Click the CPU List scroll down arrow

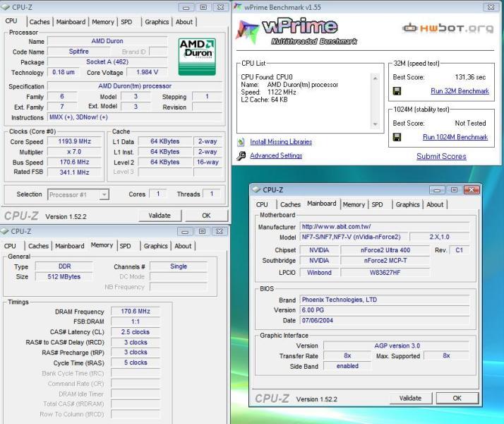(x=375, y=124)
